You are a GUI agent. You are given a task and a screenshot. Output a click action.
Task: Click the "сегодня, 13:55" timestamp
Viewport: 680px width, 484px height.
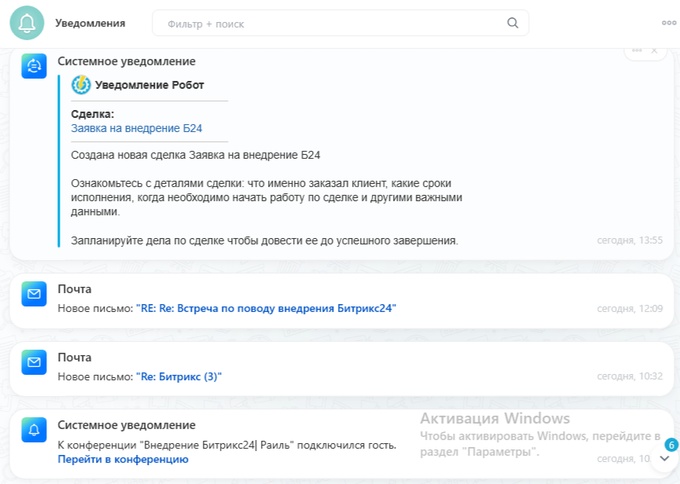pos(630,240)
